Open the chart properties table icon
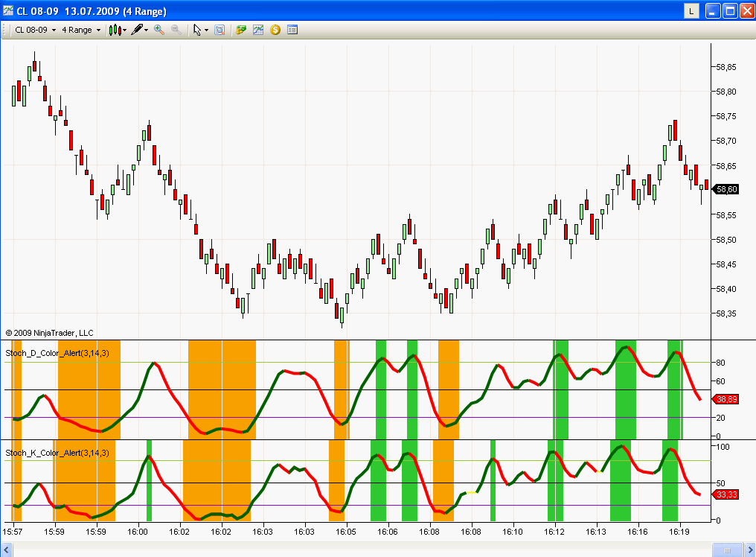This screenshot has height=557, width=756. coord(292,30)
